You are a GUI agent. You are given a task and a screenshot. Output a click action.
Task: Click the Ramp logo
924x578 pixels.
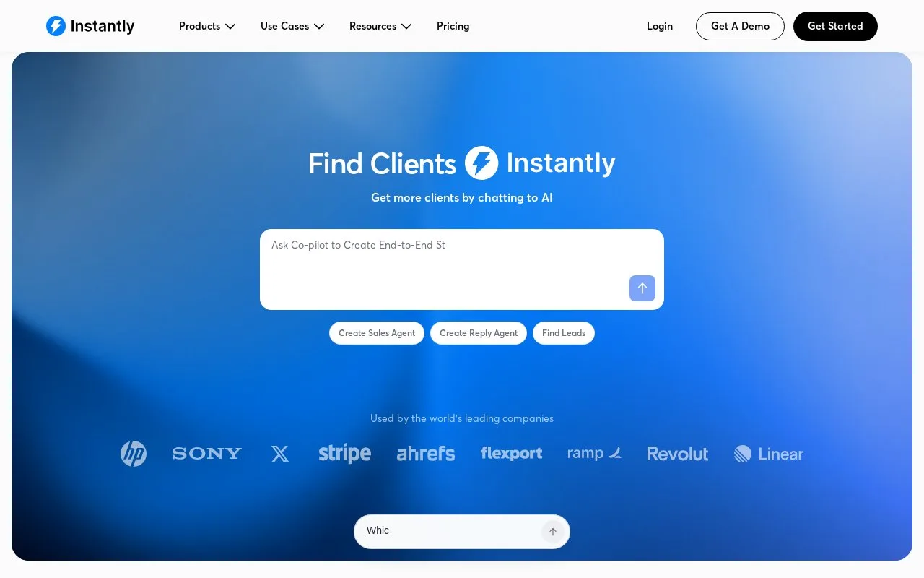[595, 454]
